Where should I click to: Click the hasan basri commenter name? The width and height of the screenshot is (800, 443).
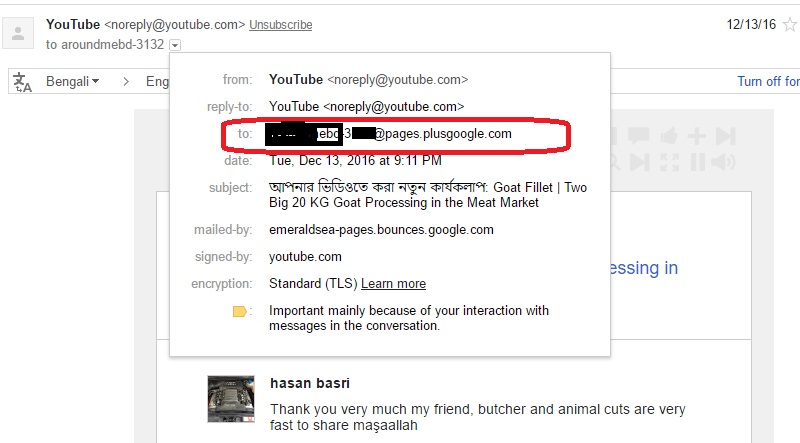coord(310,383)
